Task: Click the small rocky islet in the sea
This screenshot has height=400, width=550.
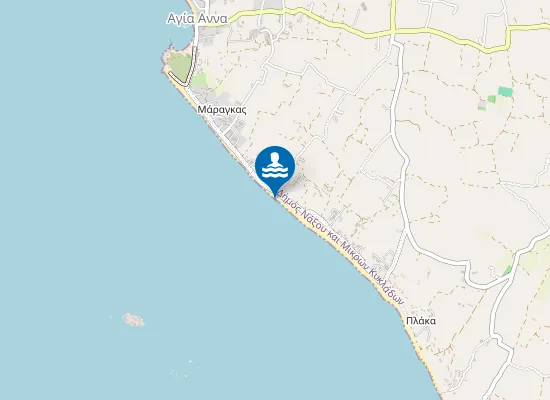Action: pos(133,320)
